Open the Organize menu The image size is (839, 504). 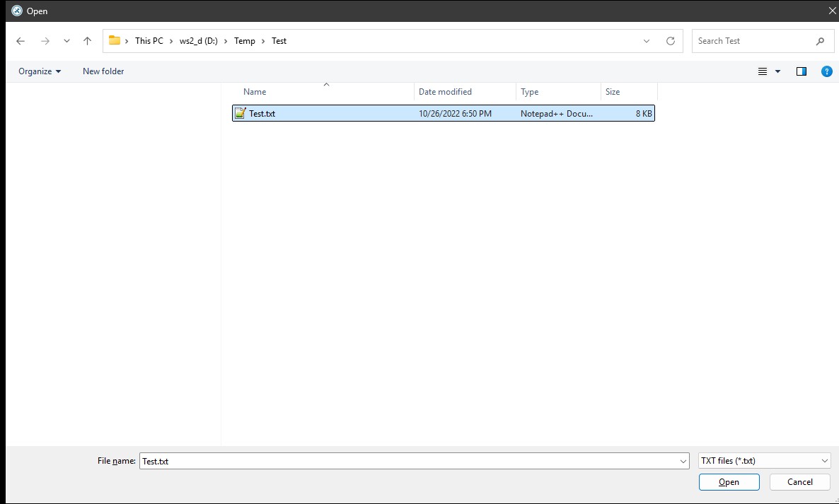pos(40,71)
